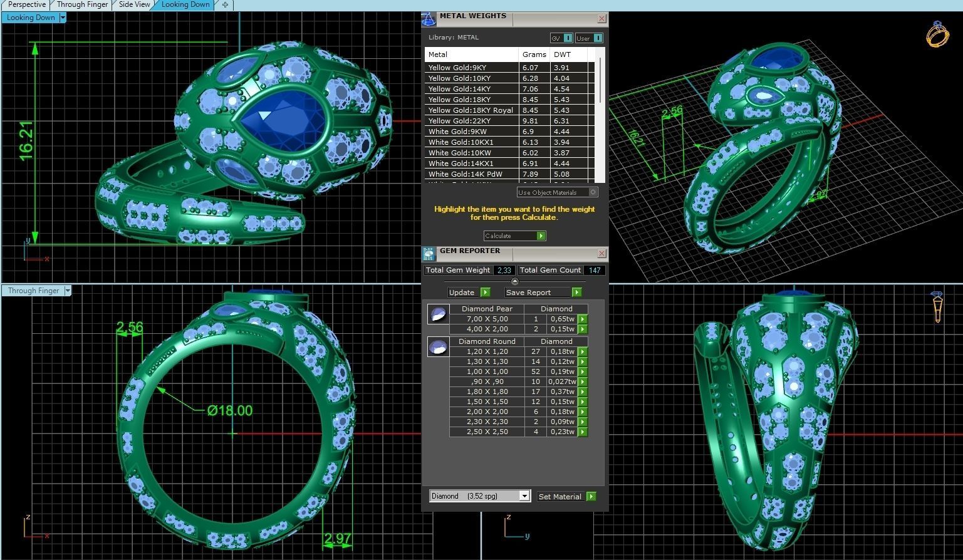Image resolution: width=963 pixels, height=560 pixels.
Task: Collapse the Gem Reporter summary expander arrow
Action: tap(515, 281)
